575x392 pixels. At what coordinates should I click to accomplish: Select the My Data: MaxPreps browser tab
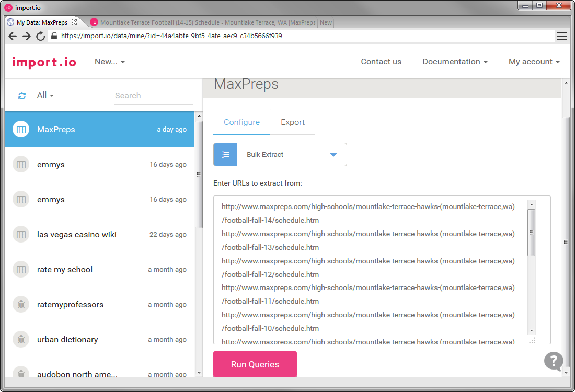tap(42, 22)
